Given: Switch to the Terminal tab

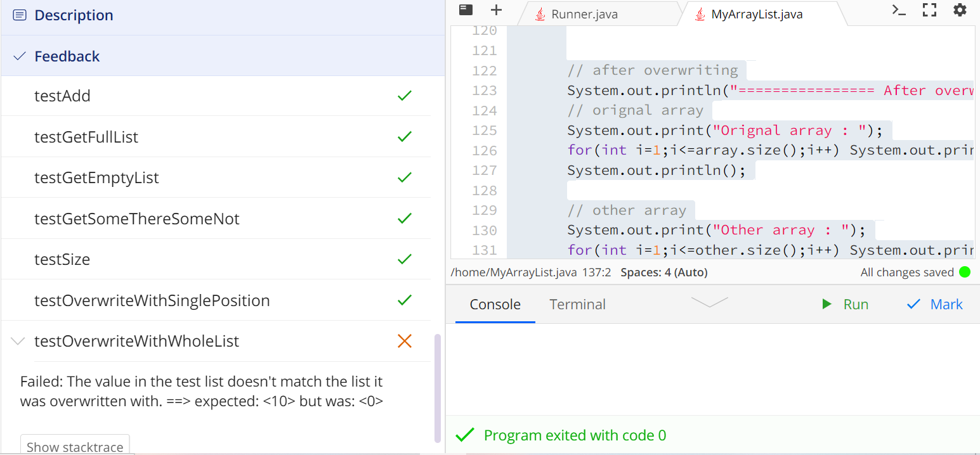Looking at the screenshot, I should click(577, 304).
